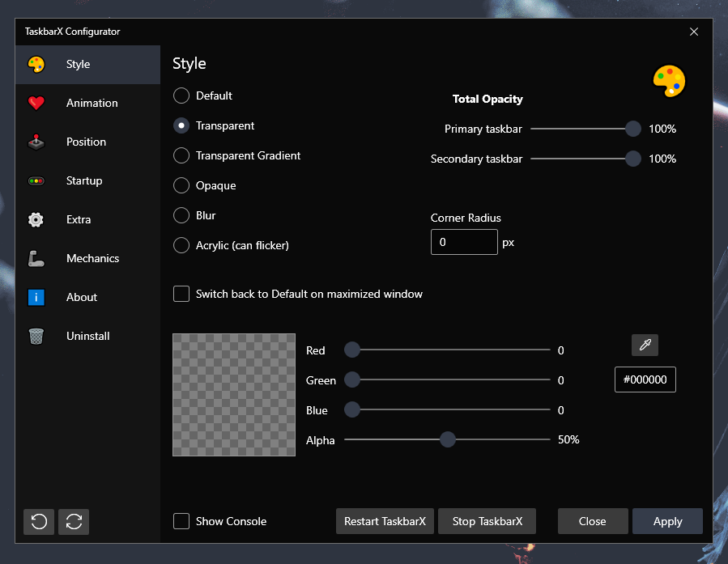Click the Primary taskbar 100% value
The width and height of the screenshot is (728, 564).
pyautogui.click(x=662, y=129)
